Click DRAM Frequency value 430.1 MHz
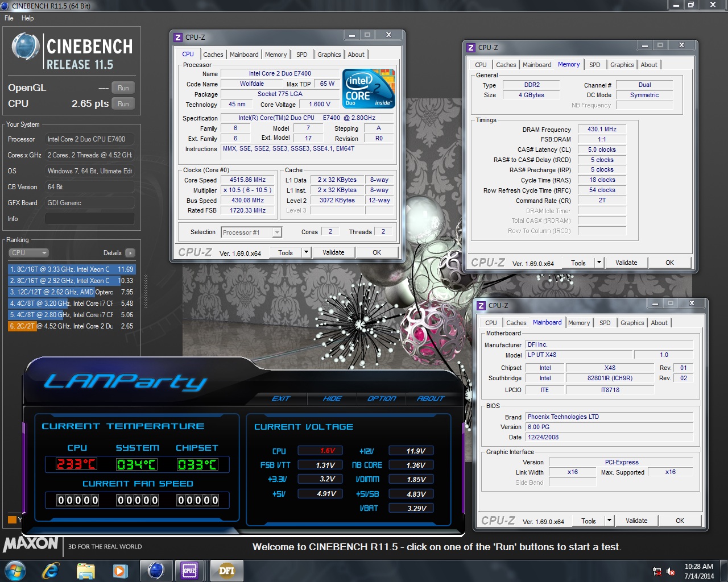Image resolution: width=728 pixels, height=582 pixels. click(602, 130)
